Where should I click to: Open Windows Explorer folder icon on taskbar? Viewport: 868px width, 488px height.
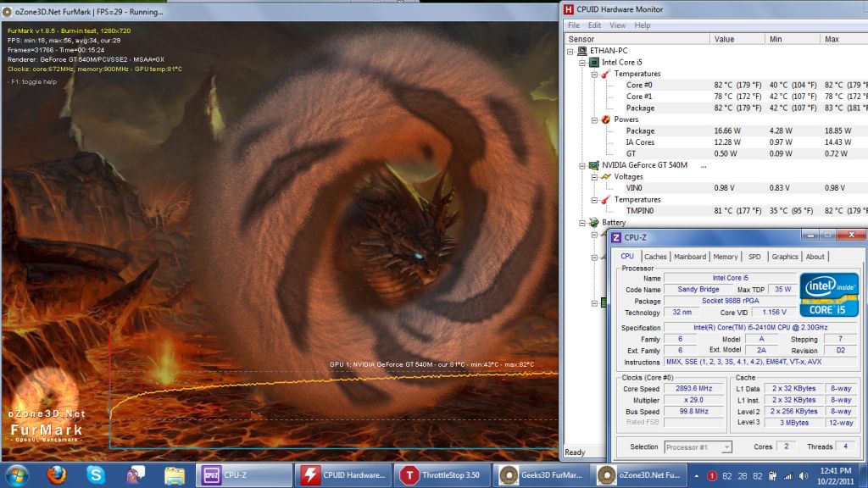pyautogui.click(x=175, y=475)
